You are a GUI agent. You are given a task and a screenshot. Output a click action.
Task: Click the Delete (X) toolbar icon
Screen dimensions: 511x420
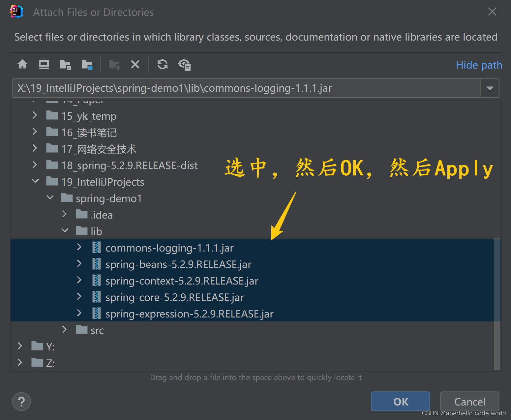pyautogui.click(x=135, y=64)
